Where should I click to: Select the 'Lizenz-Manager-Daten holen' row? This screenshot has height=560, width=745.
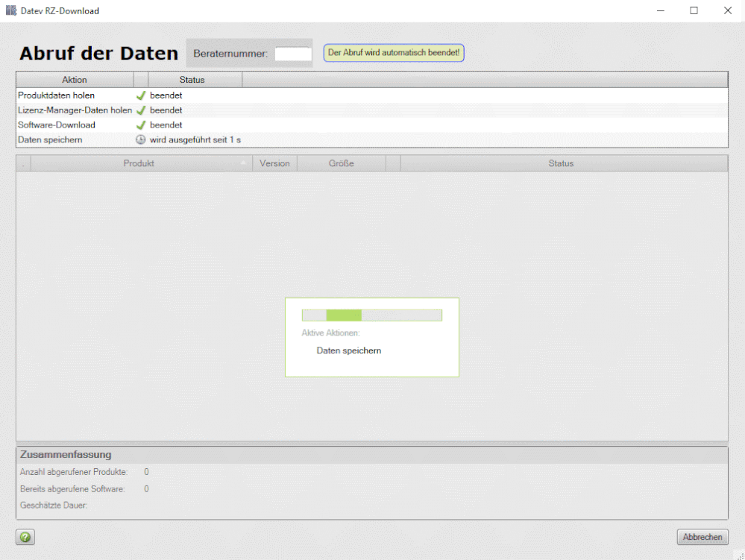point(371,110)
